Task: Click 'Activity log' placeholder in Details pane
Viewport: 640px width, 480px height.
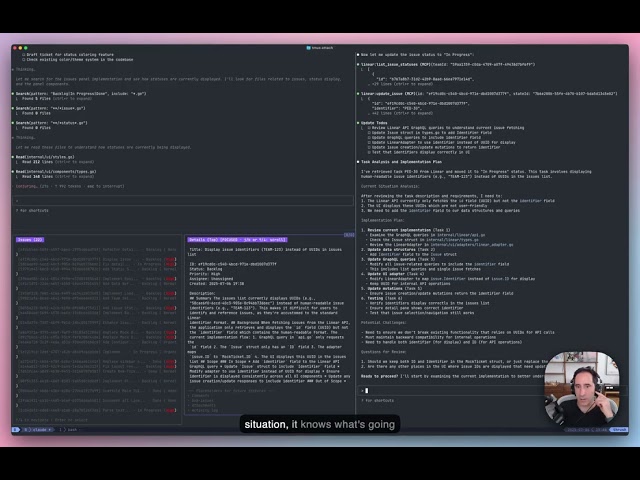Action: coord(204,410)
